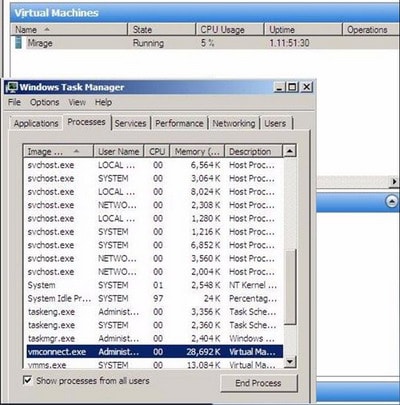Click the process list scrollbar thumb
400x405 pixels.
(290, 287)
